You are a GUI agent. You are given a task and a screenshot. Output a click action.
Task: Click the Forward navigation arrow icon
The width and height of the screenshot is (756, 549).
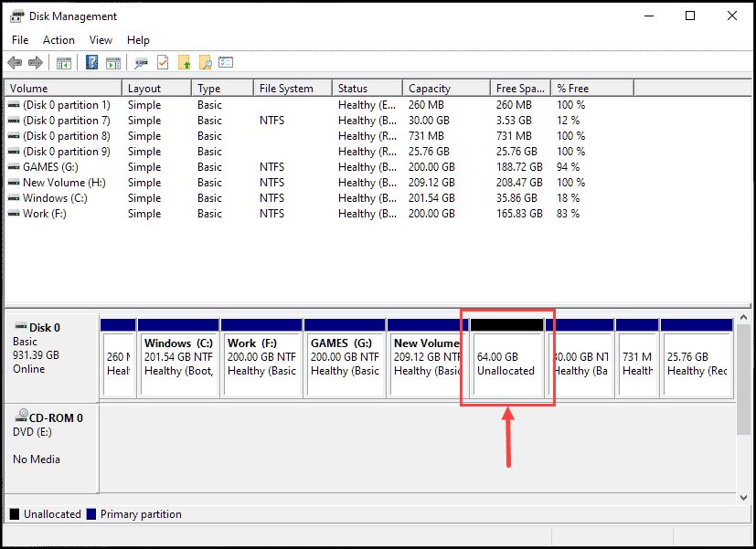[x=35, y=62]
